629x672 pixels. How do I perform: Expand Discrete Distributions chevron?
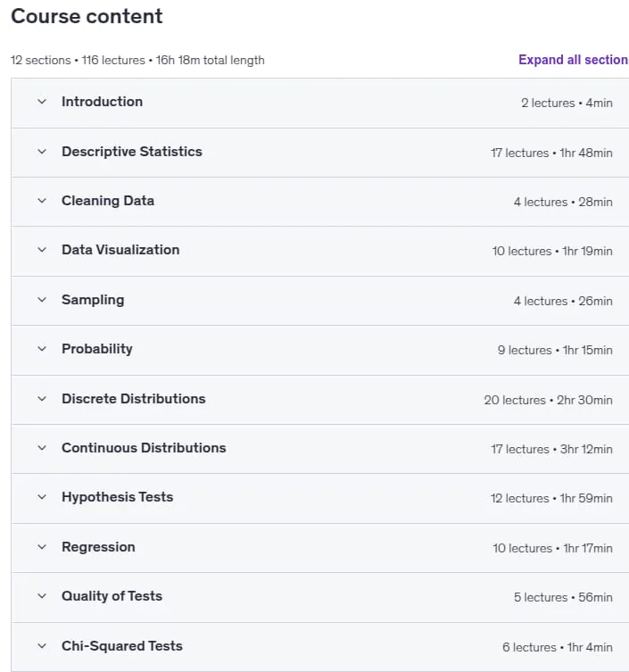[42, 399]
